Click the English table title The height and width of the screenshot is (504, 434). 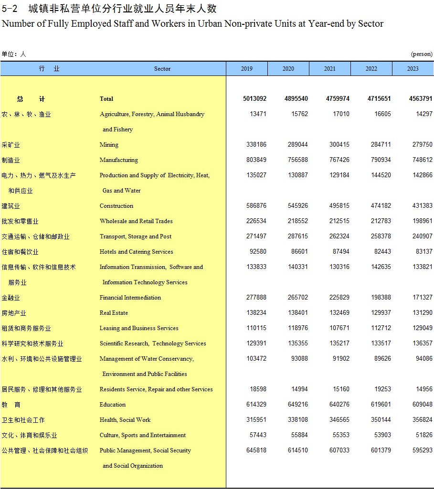click(193, 24)
